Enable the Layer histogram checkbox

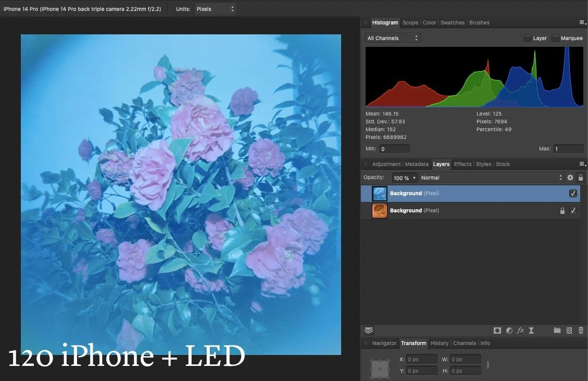528,38
